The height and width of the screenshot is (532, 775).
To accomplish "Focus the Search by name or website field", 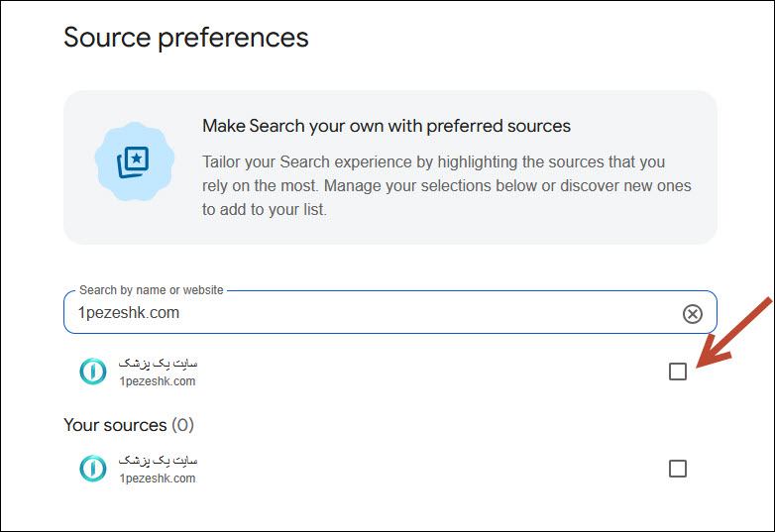I will click(x=389, y=312).
